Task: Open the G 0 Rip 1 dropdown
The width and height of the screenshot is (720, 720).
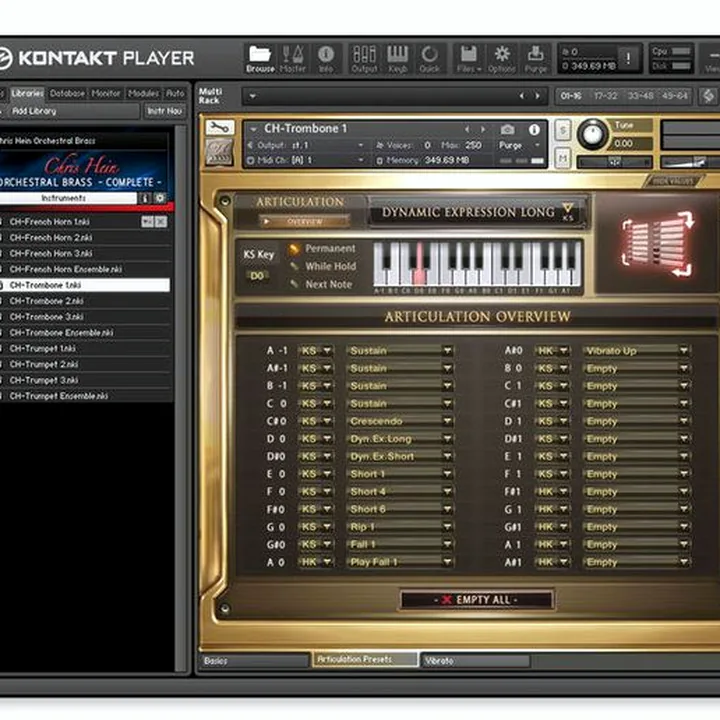Action: (x=399, y=527)
